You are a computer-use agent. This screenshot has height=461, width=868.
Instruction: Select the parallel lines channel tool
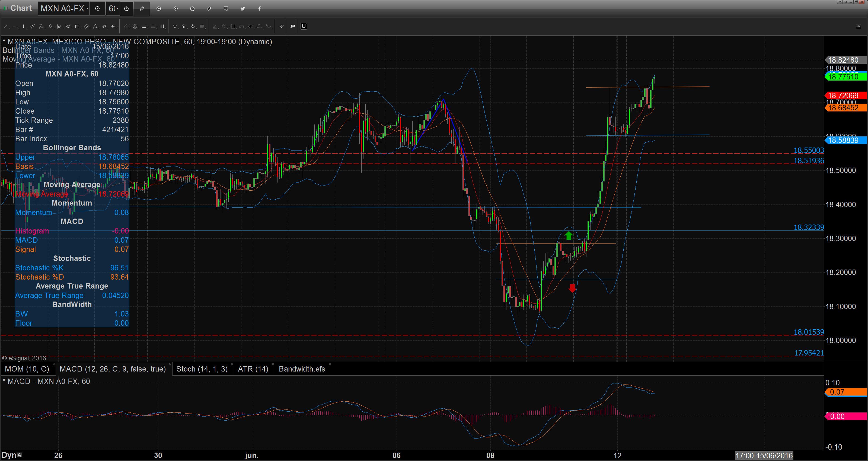(126, 26)
